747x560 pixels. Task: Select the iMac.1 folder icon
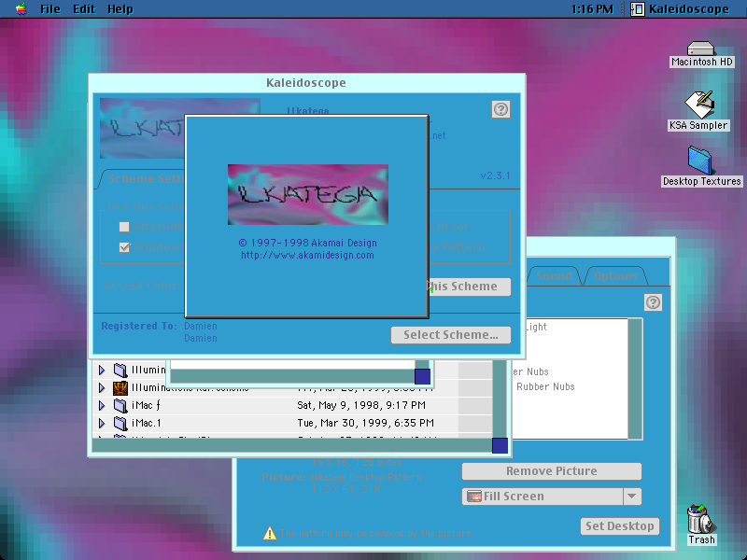pos(120,423)
